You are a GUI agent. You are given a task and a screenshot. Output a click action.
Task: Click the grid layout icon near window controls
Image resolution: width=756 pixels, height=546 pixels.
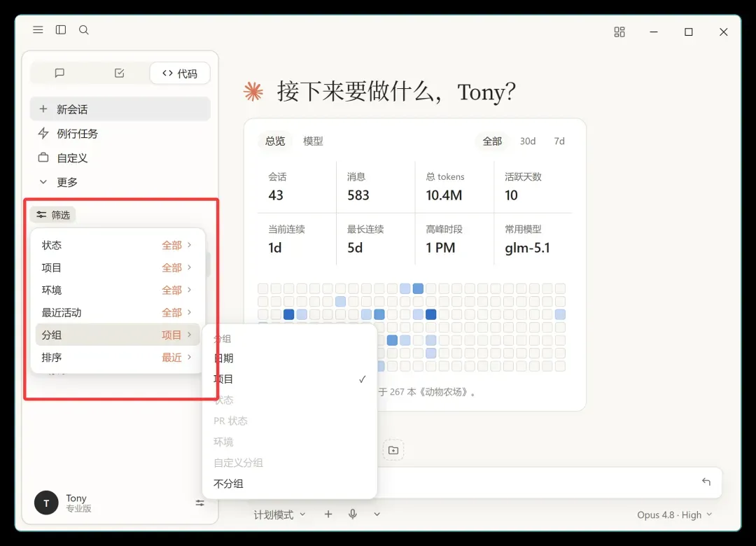coord(619,31)
